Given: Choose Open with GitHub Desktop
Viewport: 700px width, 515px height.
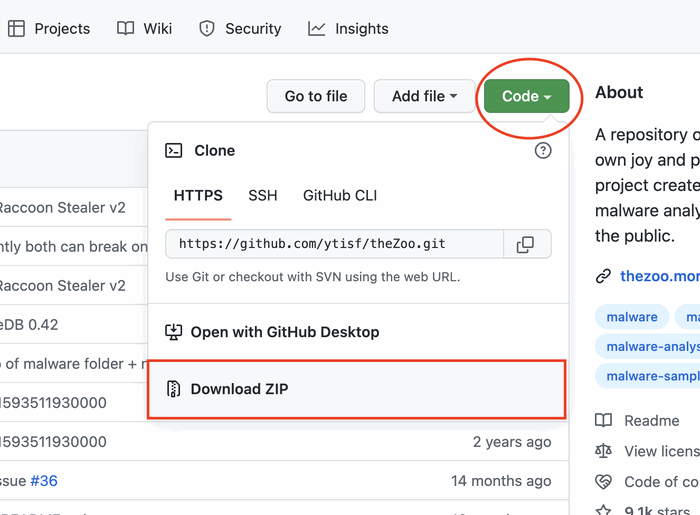Looking at the screenshot, I should point(358,332).
